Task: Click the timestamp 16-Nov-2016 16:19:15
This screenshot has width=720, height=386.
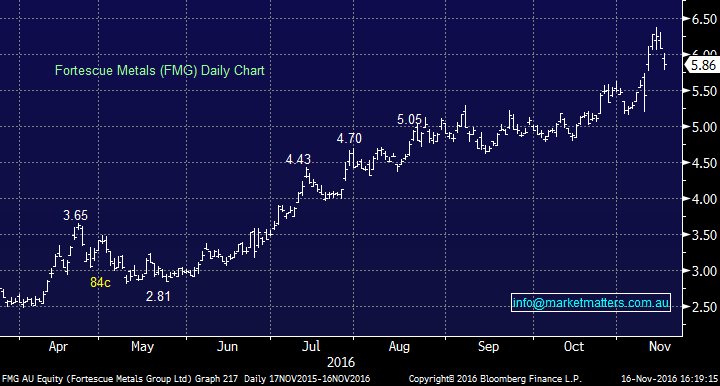Action: (669, 379)
